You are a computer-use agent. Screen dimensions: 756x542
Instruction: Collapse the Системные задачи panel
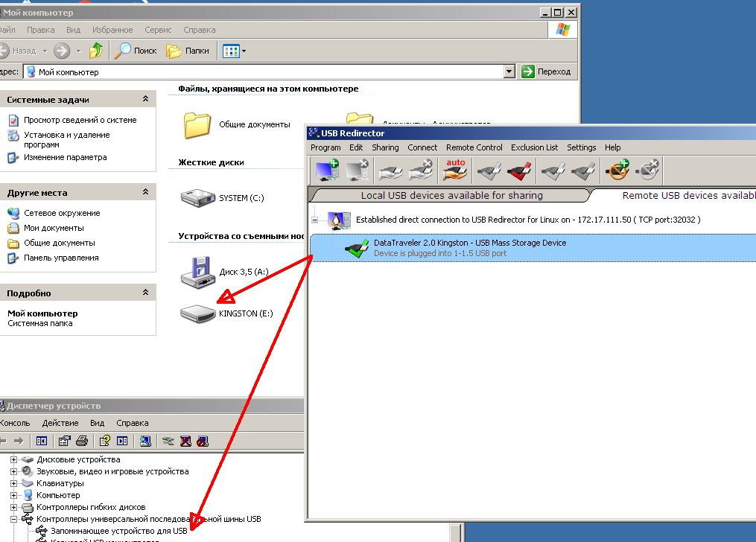click(x=147, y=98)
